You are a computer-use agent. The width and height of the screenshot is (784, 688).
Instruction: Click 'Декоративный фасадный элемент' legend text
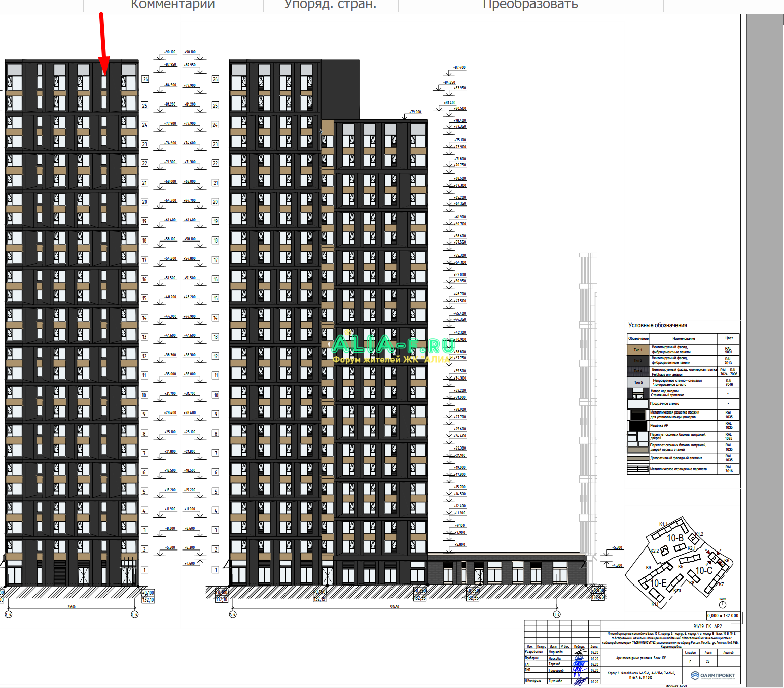(676, 458)
